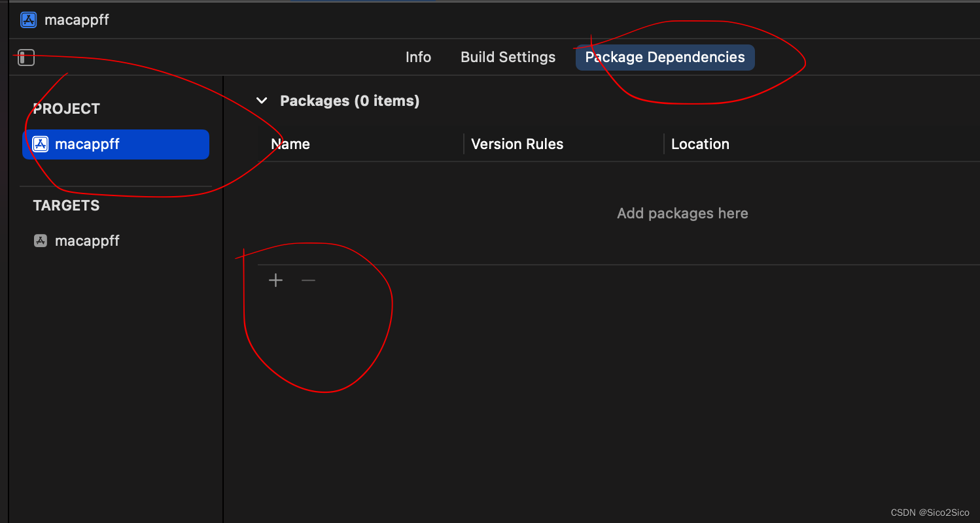Click the macappff project file icon in breadcrumb
Image resolution: width=980 pixels, height=523 pixels.
(x=28, y=20)
